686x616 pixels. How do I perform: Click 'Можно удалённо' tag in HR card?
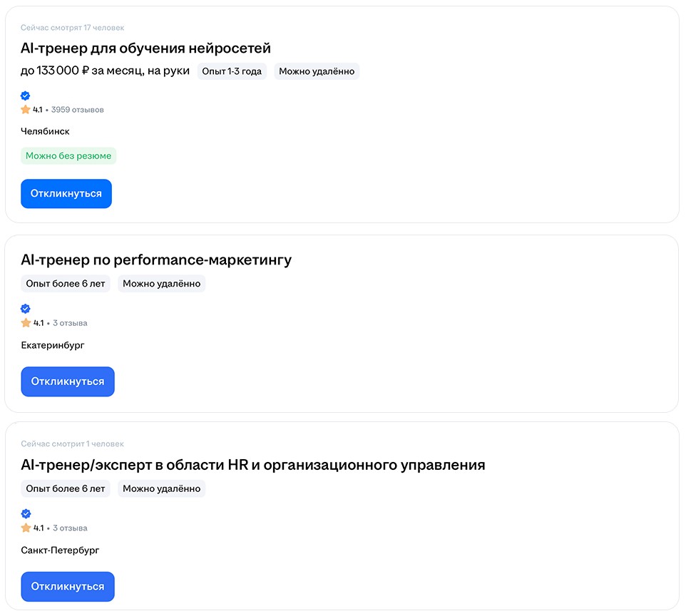(161, 488)
